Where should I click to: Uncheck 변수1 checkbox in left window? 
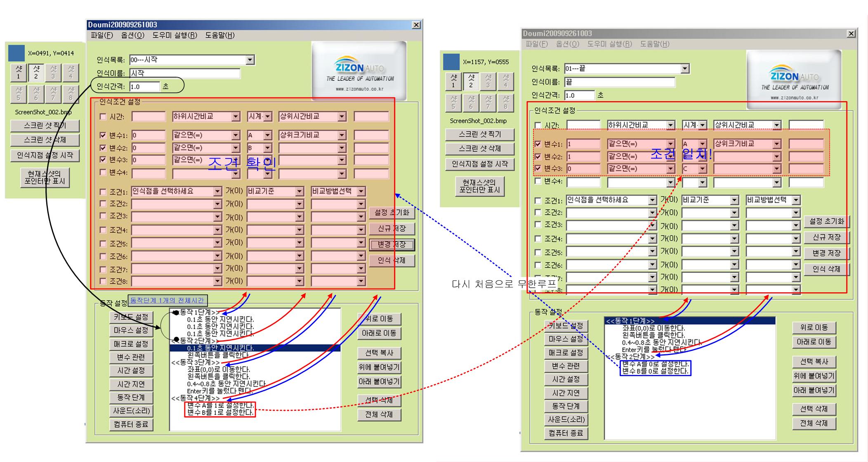pos(103,135)
